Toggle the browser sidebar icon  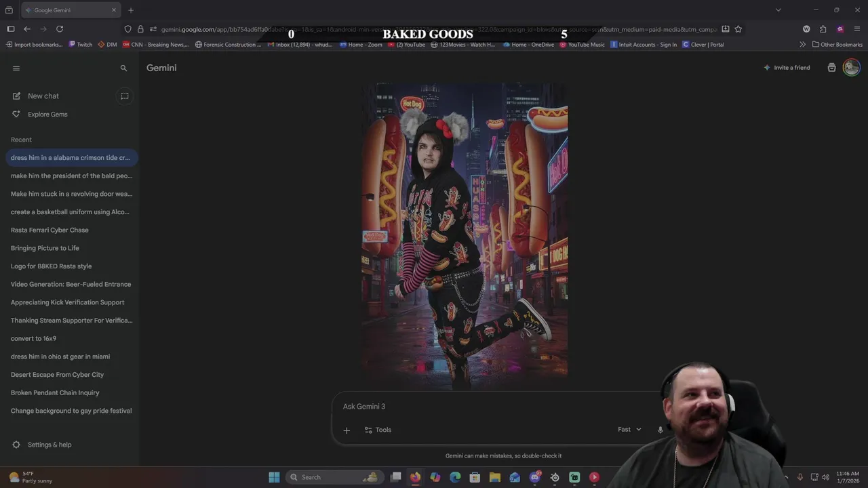pyautogui.click(x=10, y=29)
